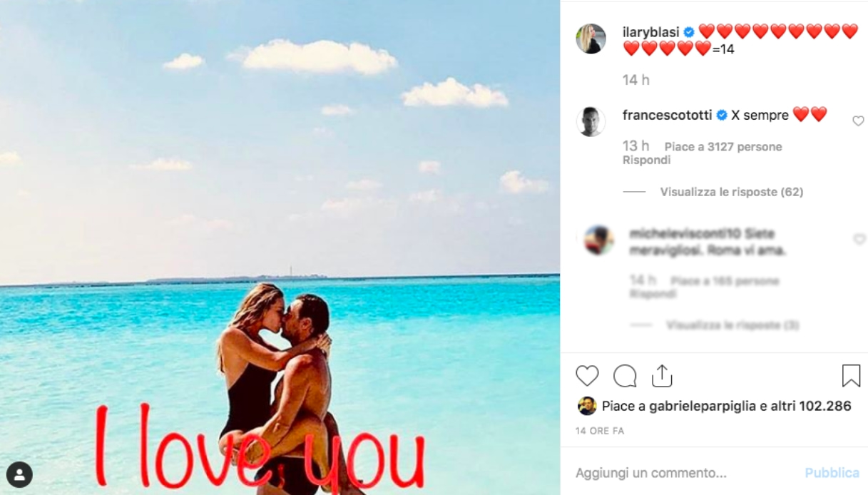Click the Pubblica button

(832, 473)
